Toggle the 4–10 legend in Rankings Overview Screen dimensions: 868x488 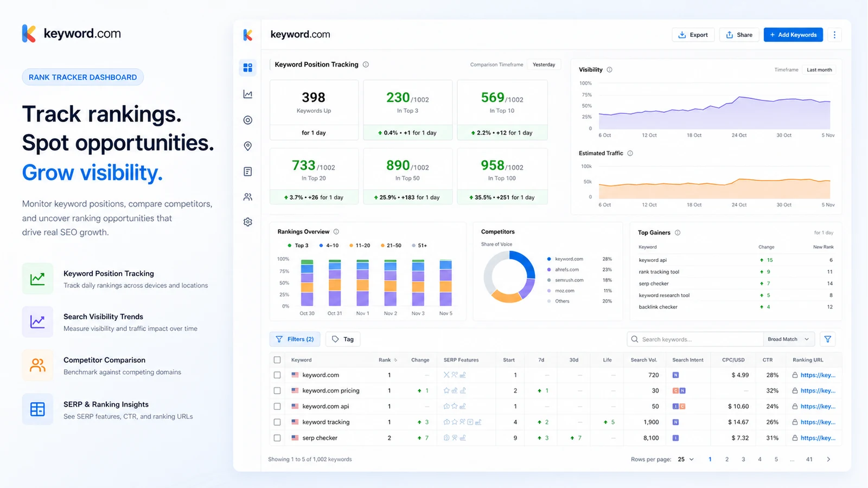[x=329, y=246]
